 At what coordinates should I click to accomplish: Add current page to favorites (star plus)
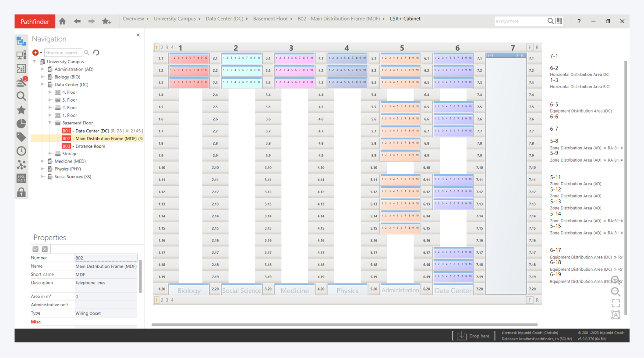pyautogui.click(x=106, y=21)
